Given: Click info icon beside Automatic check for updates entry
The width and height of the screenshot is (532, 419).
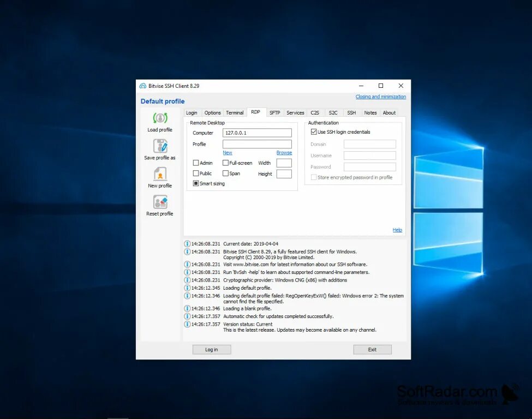Looking at the screenshot, I should coord(187,316).
